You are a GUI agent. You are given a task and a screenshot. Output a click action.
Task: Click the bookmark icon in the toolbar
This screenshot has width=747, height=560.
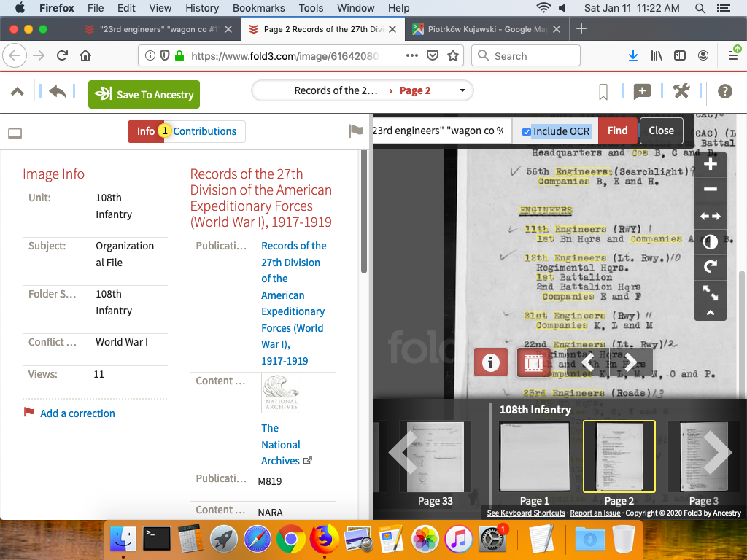[x=603, y=92]
